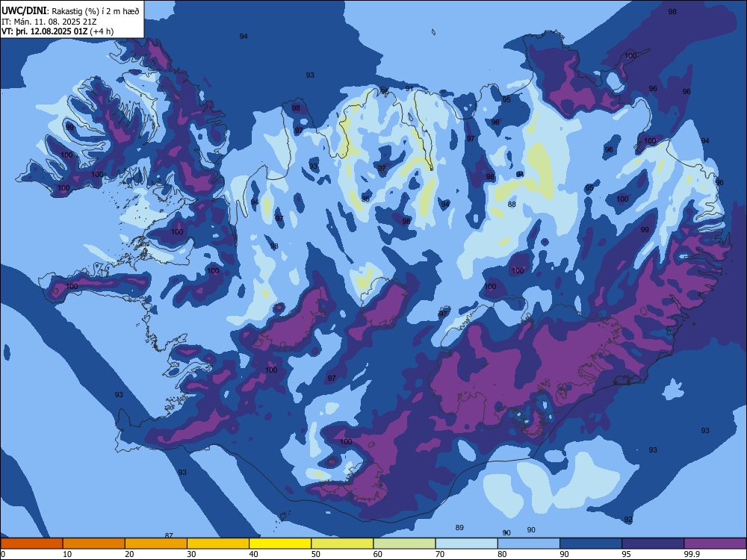Click the '89' value in the southern sea
Image resolution: width=747 pixels, height=560 pixels.
pos(459,527)
